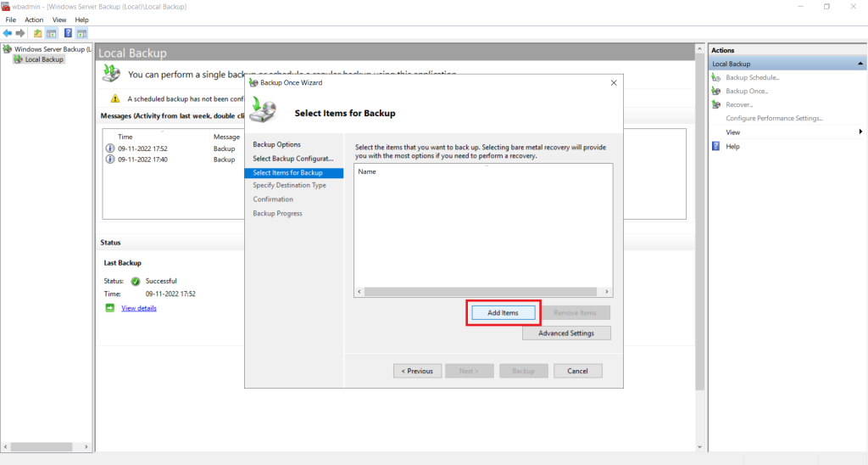The height and width of the screenshot is (465, 868).
Task: Click the Name column header in items list
Action: [367, 171]
